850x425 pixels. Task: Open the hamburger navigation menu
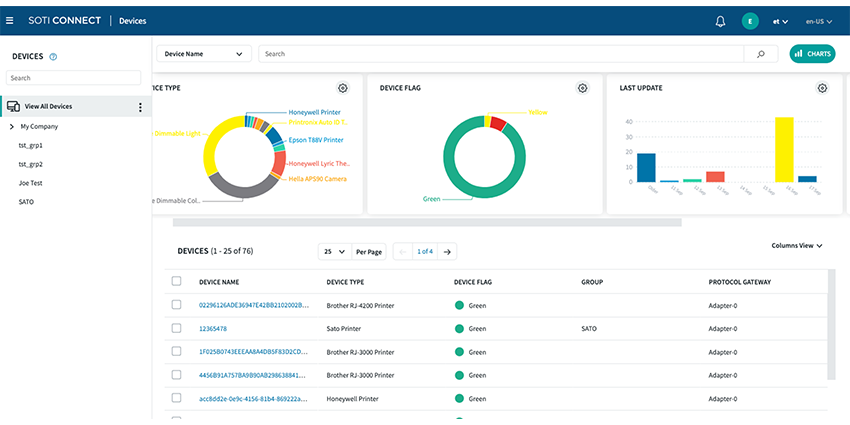click(x=9, y=21)
